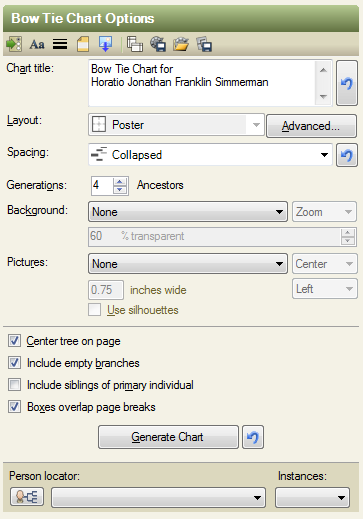Image resolution: width=363 pixels, height=519 pixels.
Task: Open the box and line styles icon
Action: [60, 44]
